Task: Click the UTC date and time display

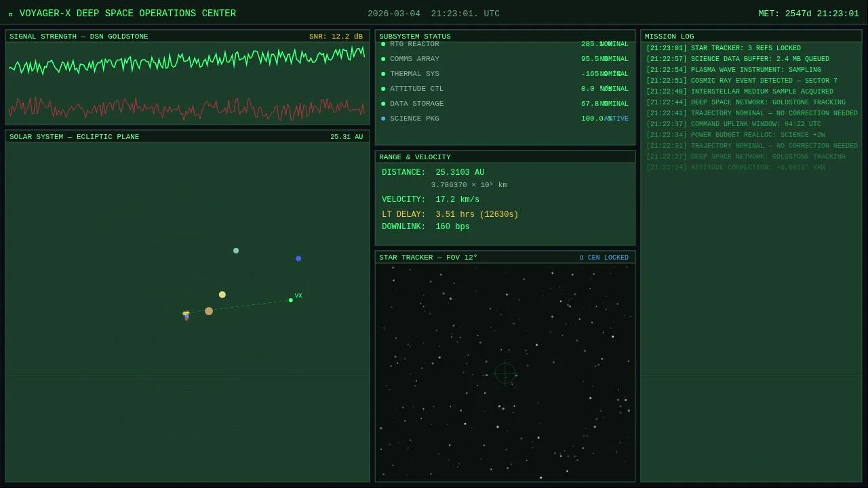Action: click(433, 14)
